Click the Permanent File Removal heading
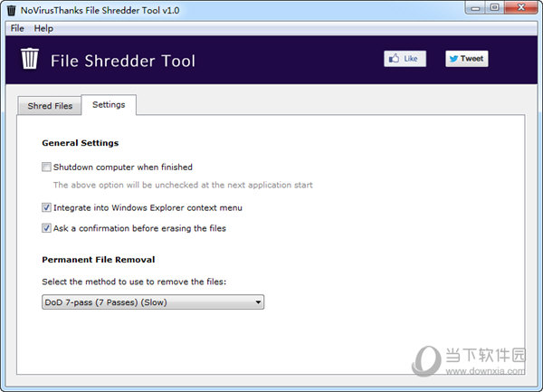The width and height of the screenshot is (543, 392). click(x=99, y=260)
